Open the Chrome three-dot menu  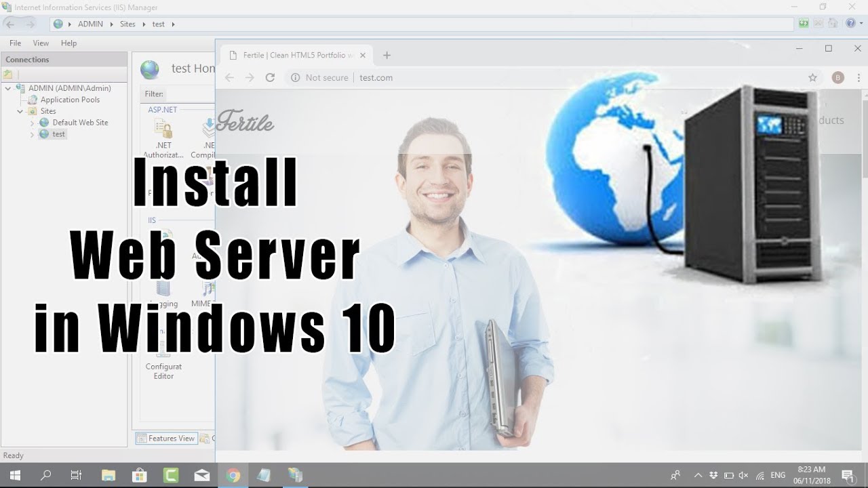(859, 78)
